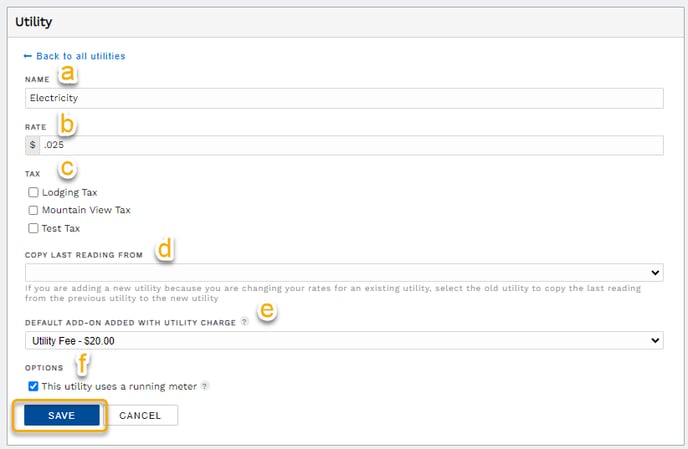Click the back arrow icon beside 'Back to all utilities'
The width and height of the screenshot is (688, 449).
pyautogui.click(x=28, y=56)
